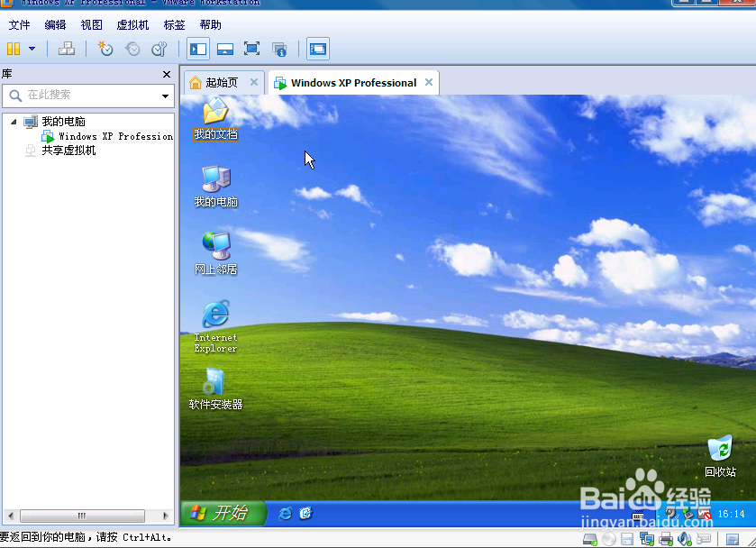Select 我的电脑 in the library tree
This screenshot has width=756, height=548.
(63, 122)
